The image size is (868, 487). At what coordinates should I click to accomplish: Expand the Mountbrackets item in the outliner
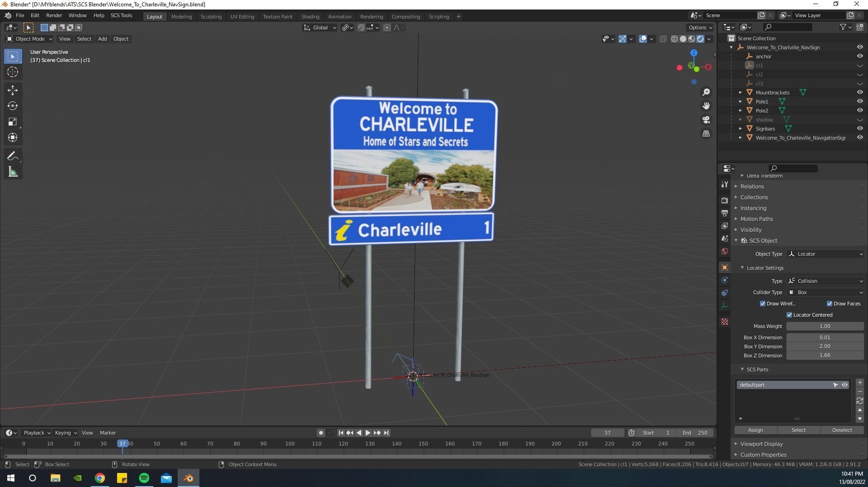point(741,92)
